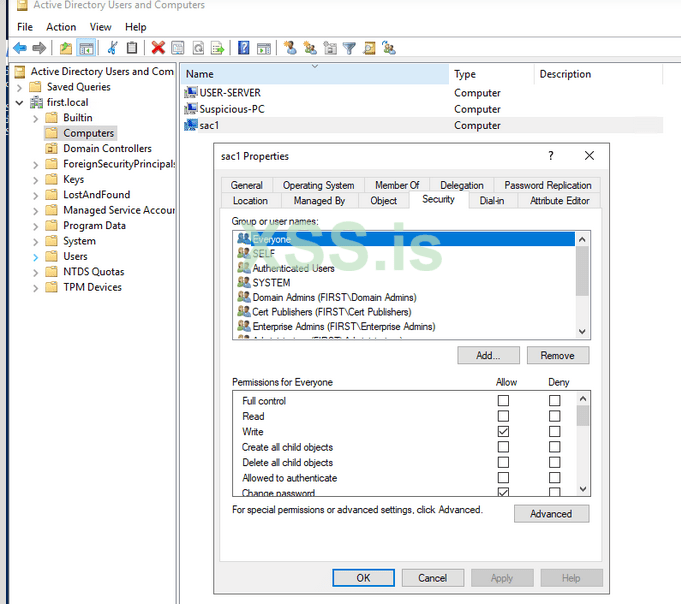Viewport: 681px width, 604px height.
Task: Expand the ForeignSecurityPrincipals node
Action: pos(36,165)
